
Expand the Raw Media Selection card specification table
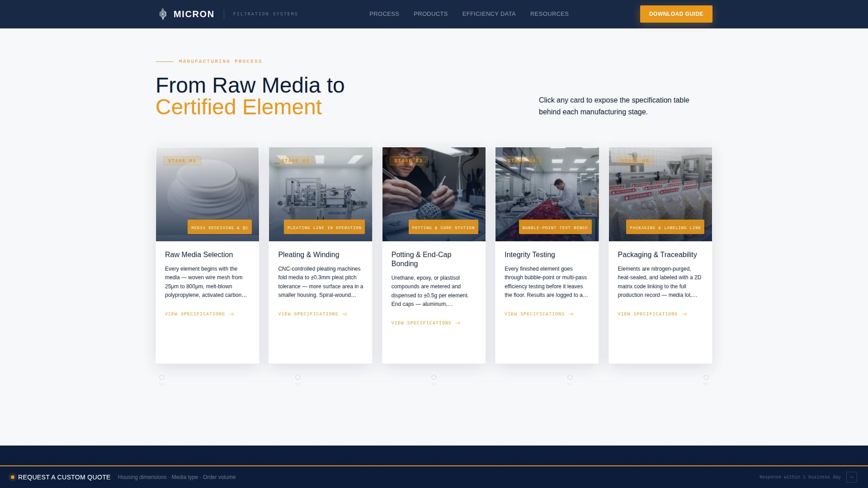[x=207, y=255]
